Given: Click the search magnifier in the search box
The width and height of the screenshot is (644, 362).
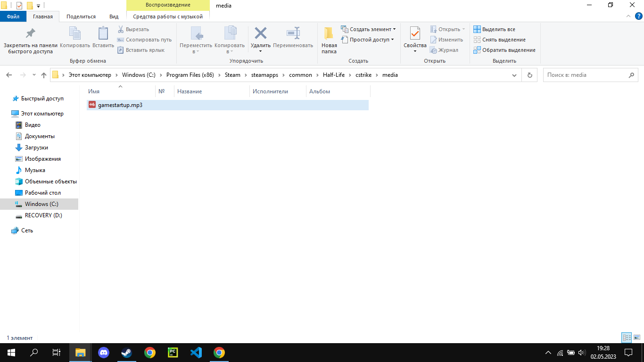Looking at the screenshot, I should tap(631, 75).
